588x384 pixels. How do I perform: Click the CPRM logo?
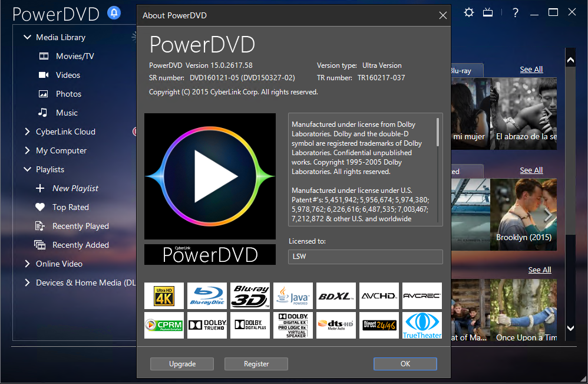click(164, 326)
